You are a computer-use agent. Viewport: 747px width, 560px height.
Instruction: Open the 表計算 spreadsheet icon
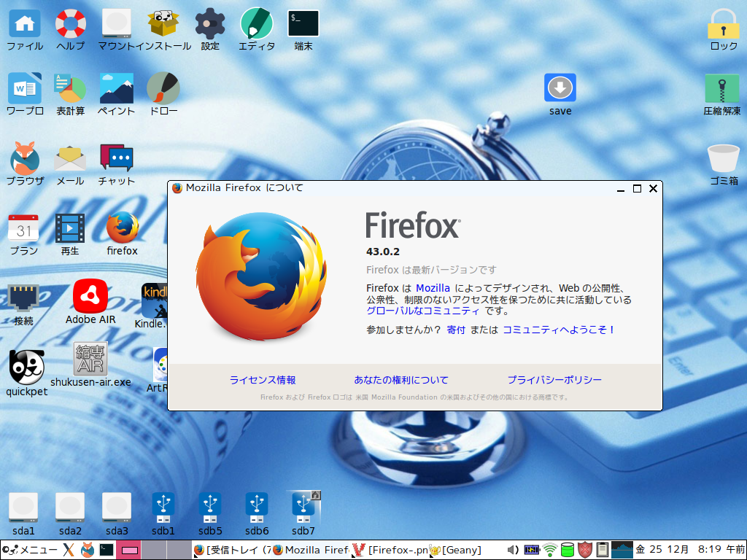[71, 87]
